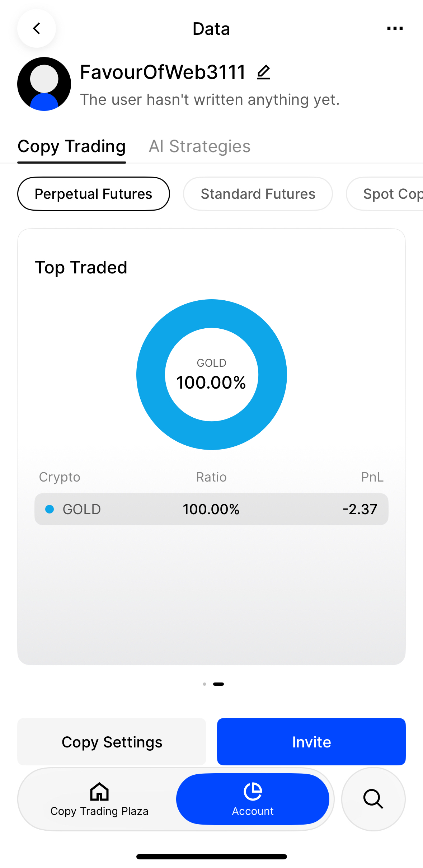
Task: Tap the Top Traded card heading
Action: coord(81,267)
